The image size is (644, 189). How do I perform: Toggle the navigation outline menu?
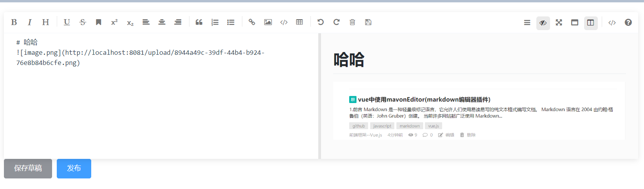click(x=527, y=23)
